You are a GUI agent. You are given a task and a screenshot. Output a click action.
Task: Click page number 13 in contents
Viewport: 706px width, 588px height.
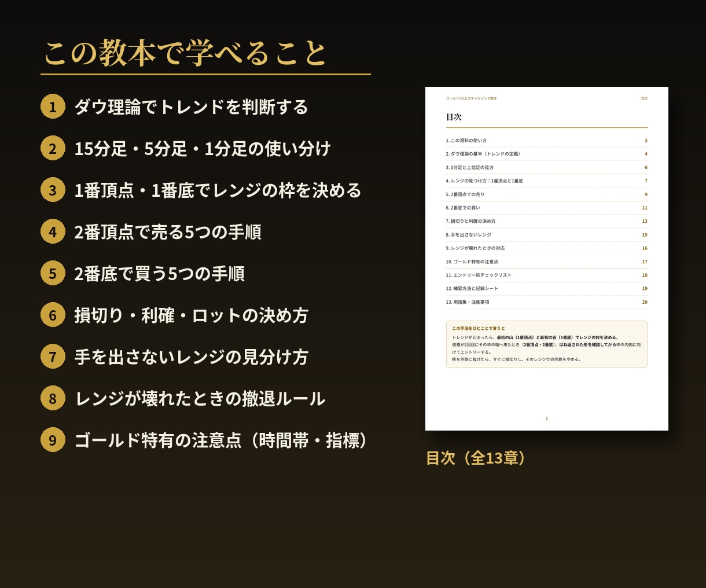645,221
